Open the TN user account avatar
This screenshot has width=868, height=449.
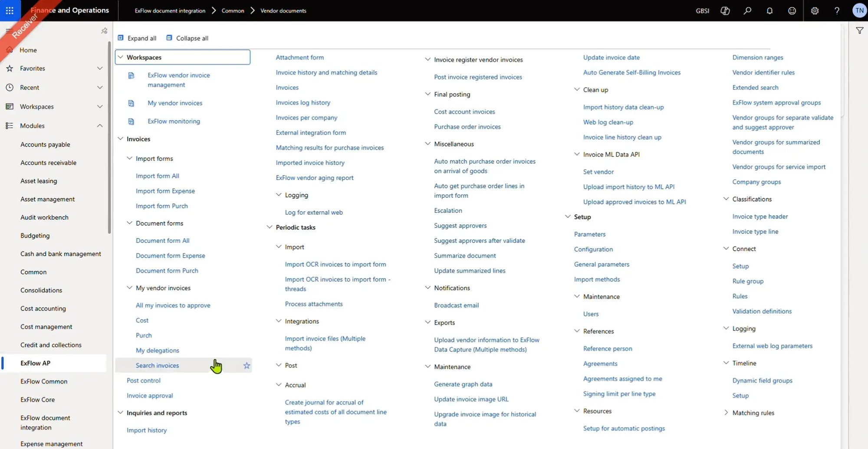(x=859, y=10)
